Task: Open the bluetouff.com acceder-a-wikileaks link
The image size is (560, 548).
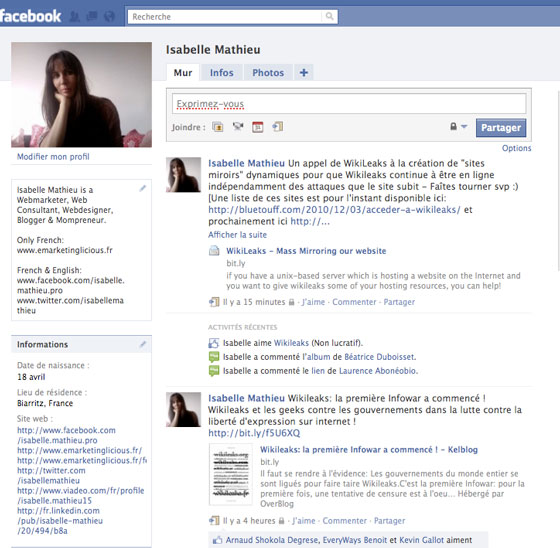Action: click(x=334, y=210)
